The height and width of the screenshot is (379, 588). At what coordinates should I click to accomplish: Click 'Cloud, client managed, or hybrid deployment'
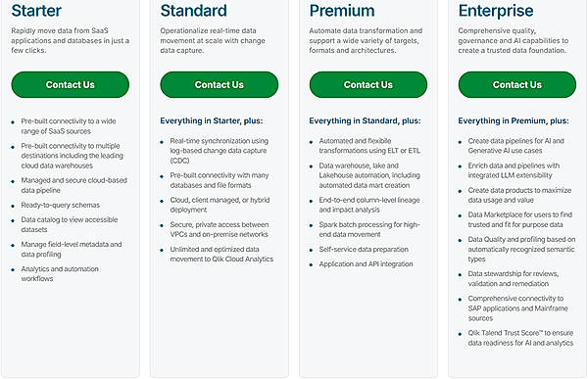(x=220, y=205)
